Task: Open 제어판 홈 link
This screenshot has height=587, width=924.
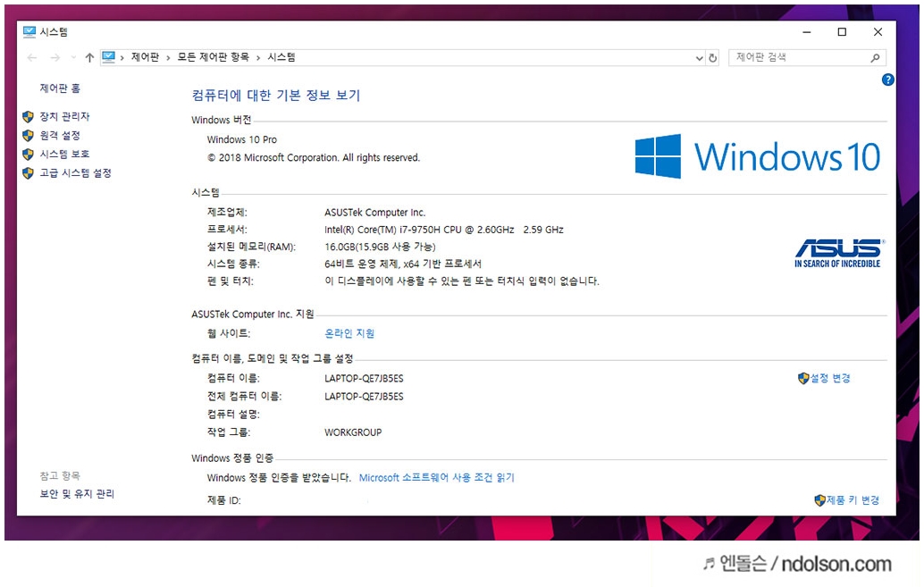Action: click(60, 88)
